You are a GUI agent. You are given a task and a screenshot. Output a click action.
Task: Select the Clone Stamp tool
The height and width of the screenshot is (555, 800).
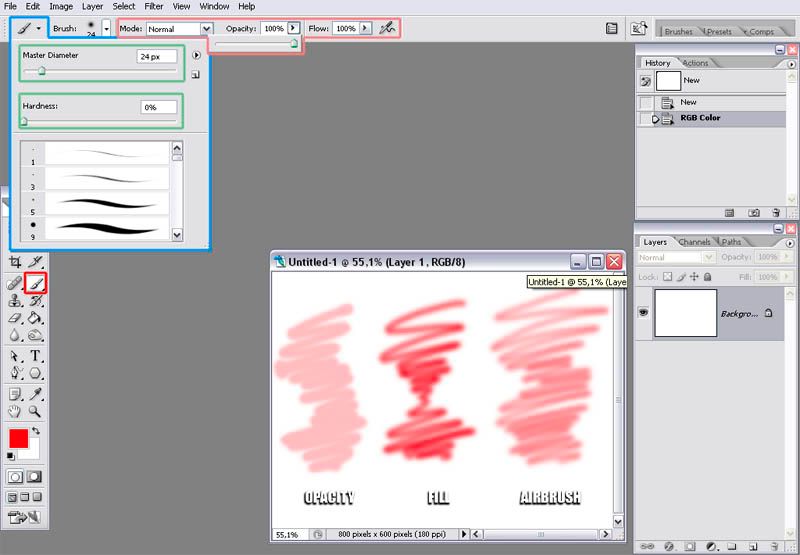[15, 301]
